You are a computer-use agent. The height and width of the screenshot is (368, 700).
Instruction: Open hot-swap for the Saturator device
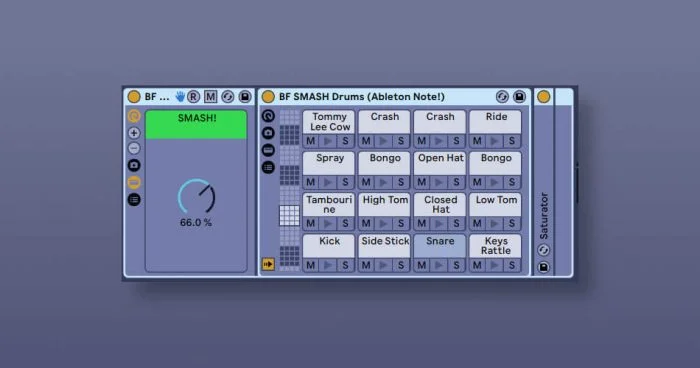(543, 250)
